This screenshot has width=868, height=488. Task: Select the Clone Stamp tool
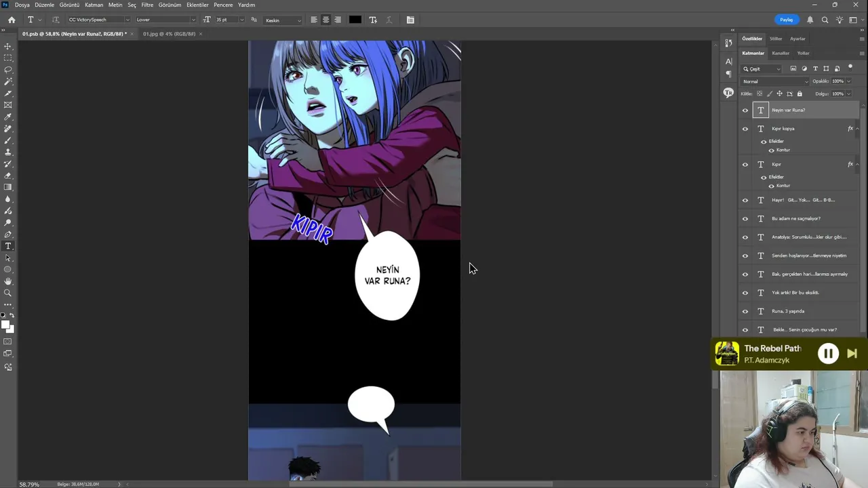[8, 152]
